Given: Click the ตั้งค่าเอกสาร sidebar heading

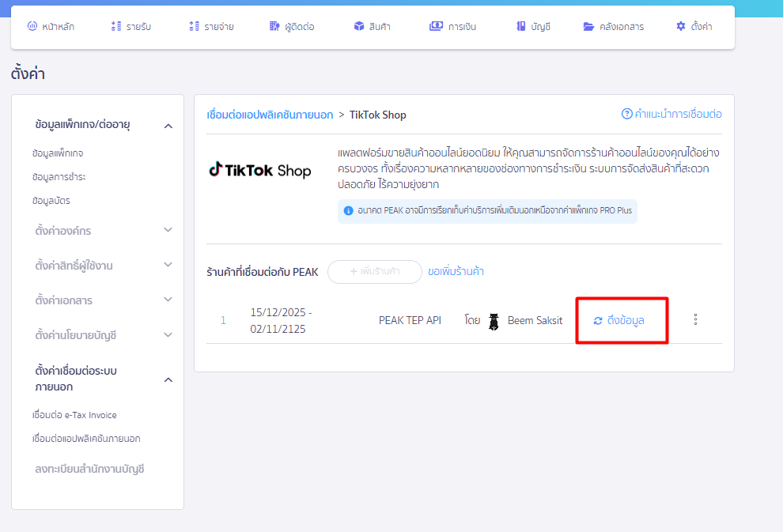Looking at the screenshot, I should click(63, 300).
